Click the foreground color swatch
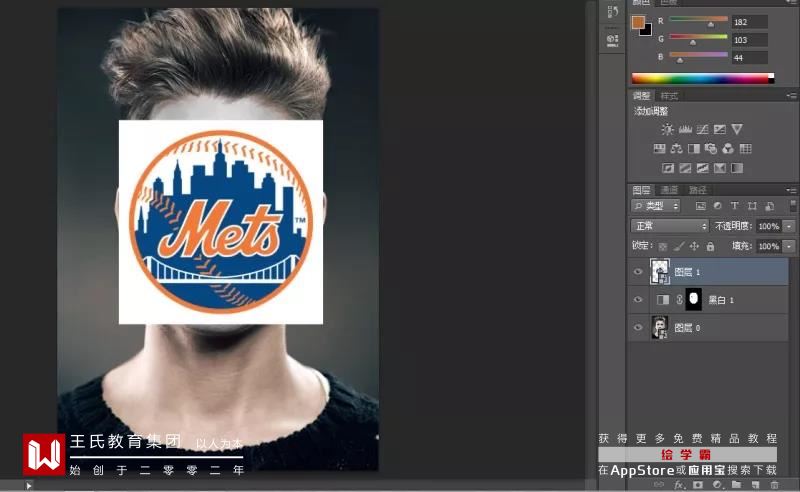This screenshot has width=800, height=492. pos(638,22)
